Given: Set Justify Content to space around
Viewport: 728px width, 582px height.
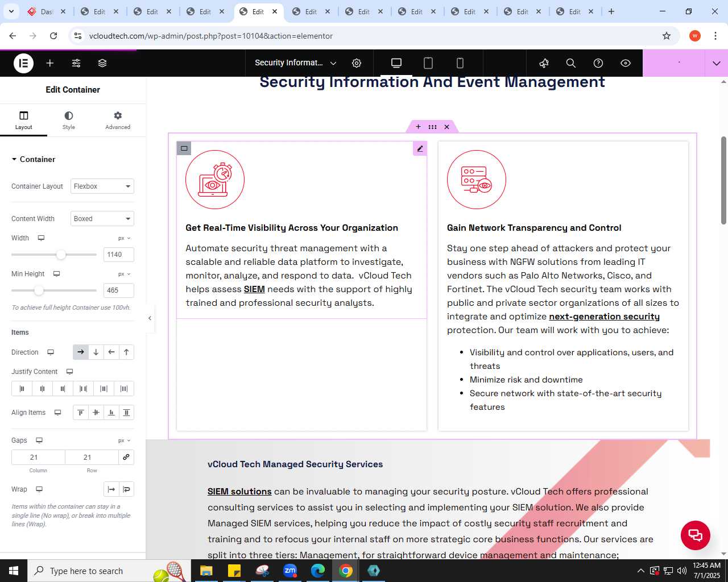Looking at the screenshot, I should point(104,389).
